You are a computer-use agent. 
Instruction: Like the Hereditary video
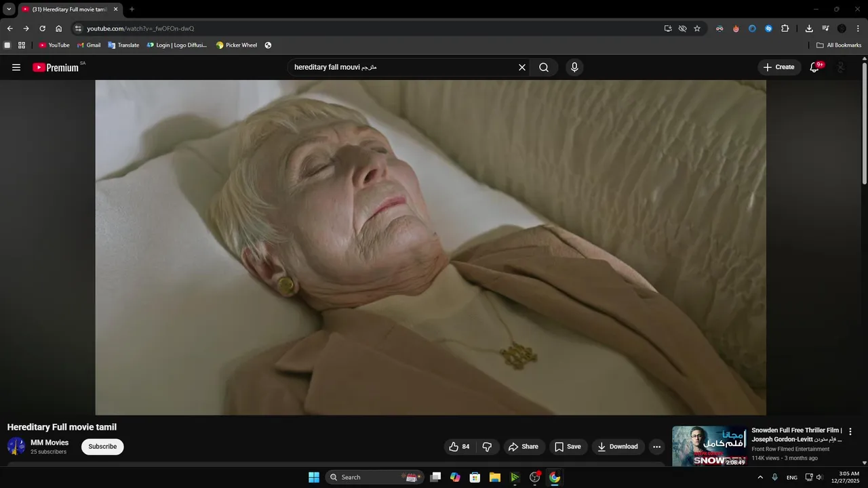click(x=459, y=447)
